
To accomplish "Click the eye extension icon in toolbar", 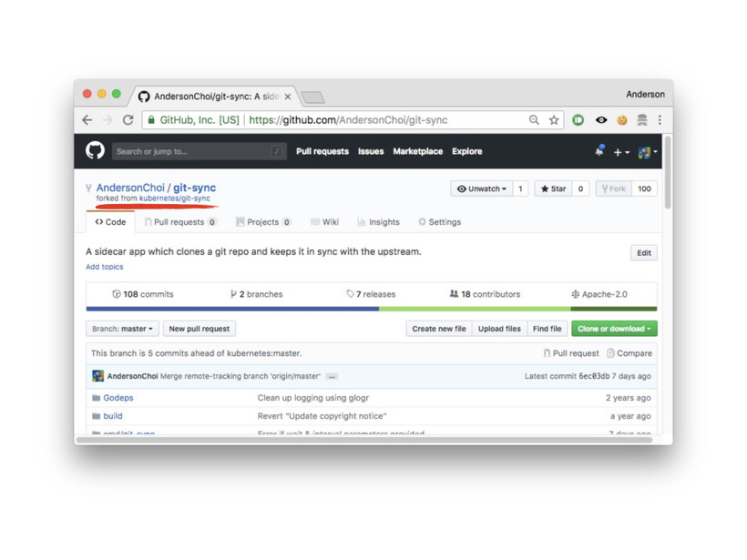I will point(601,120).
